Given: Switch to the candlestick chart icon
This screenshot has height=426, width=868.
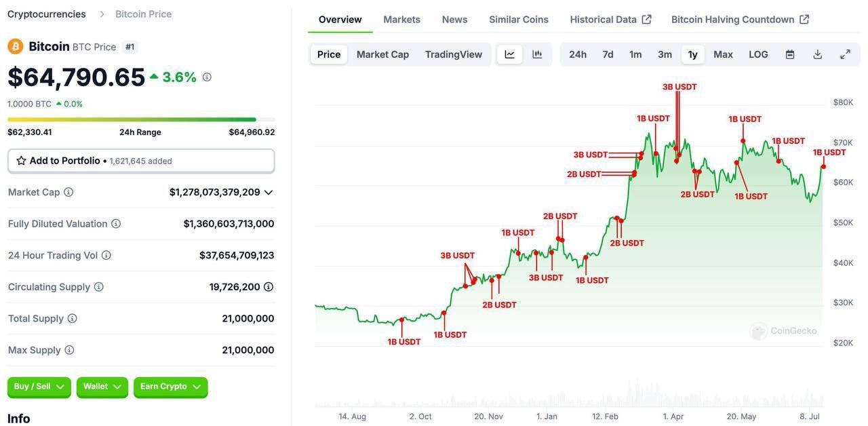Looking at the screenshot, I should 537,54.
